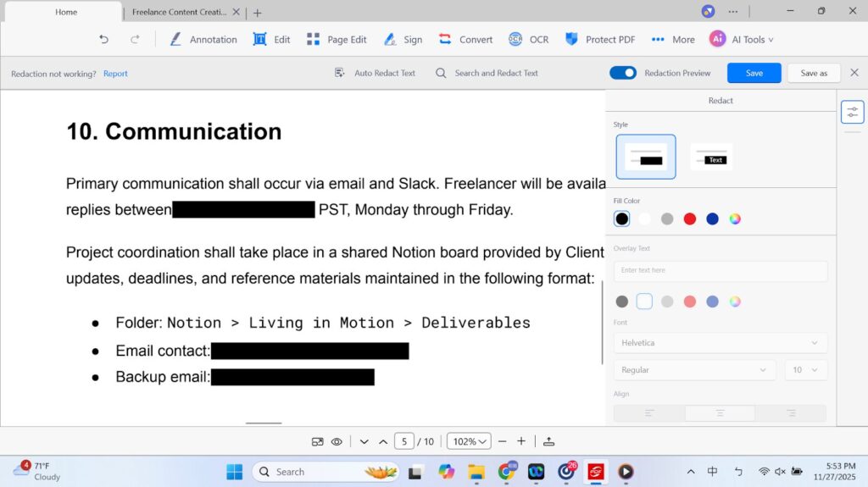Select the Text overlay redaction style
The image size is (868, 487).
click(x=711, y=157)
